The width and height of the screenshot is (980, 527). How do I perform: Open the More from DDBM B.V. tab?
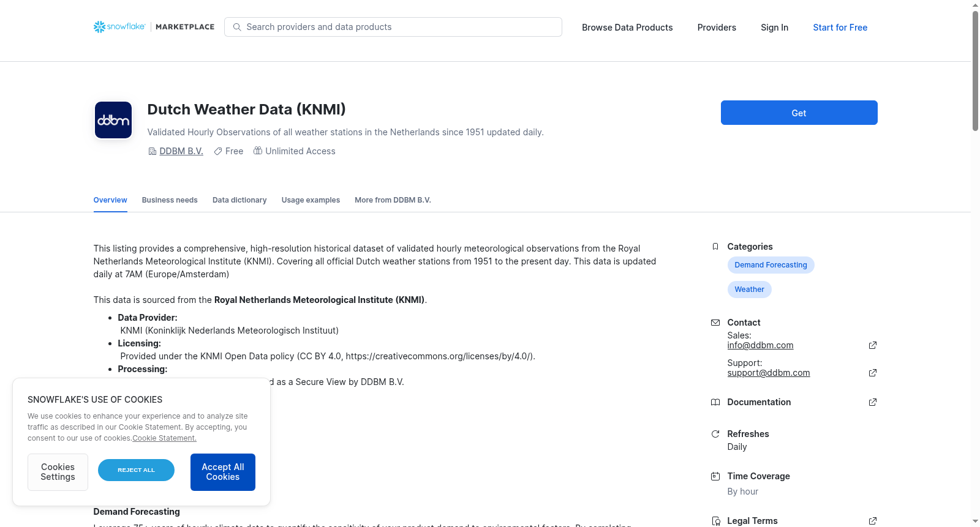pos(393,200)
